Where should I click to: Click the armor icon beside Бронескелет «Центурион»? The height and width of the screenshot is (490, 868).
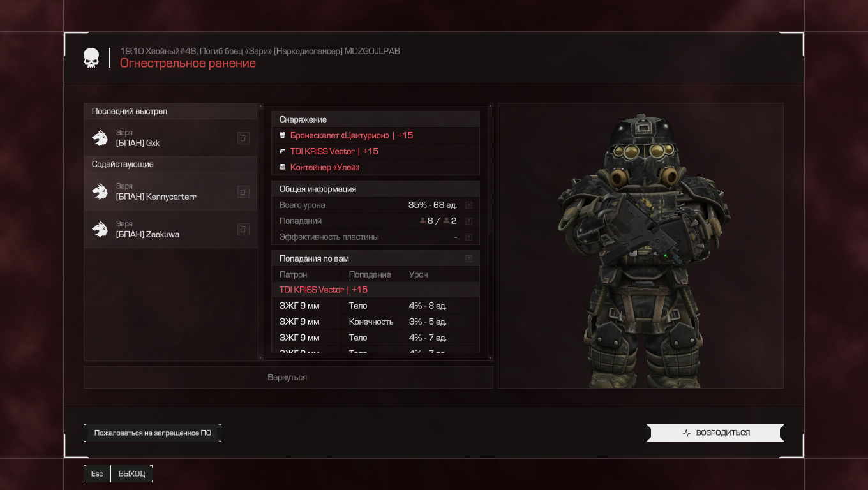(283, 135)
